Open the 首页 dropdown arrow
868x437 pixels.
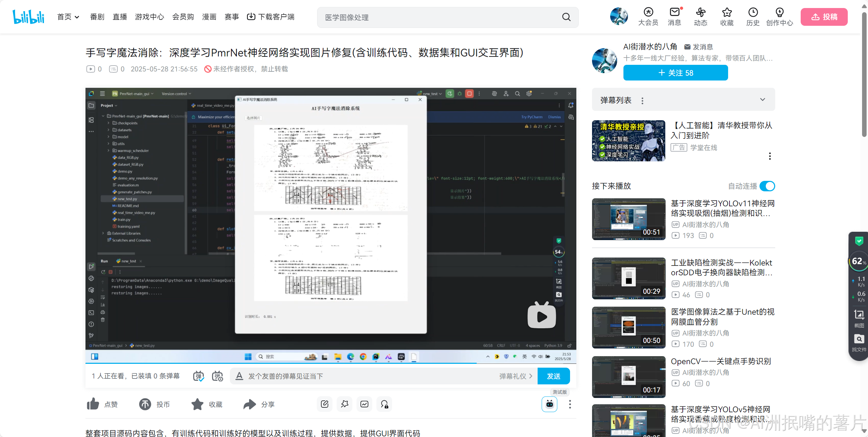point(77,17)
